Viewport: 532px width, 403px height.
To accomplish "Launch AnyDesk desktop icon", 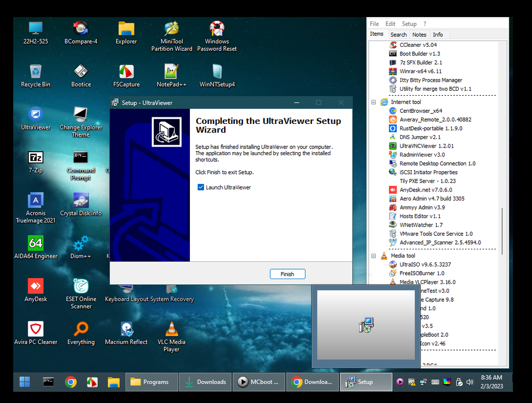I will [x=35, y=290].
